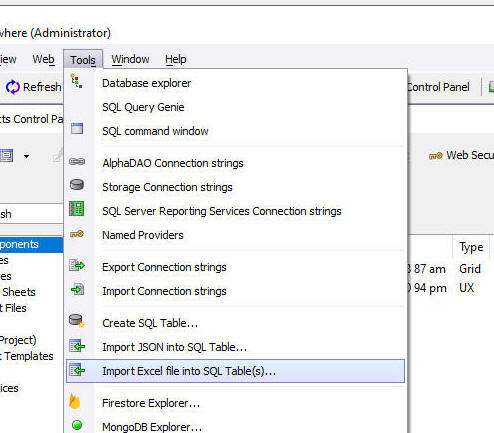Image resolution: width=494 pixels, height=433 pixels.
Task: Click the SQL Server Reporting Services icon
Action: (77, 209)
